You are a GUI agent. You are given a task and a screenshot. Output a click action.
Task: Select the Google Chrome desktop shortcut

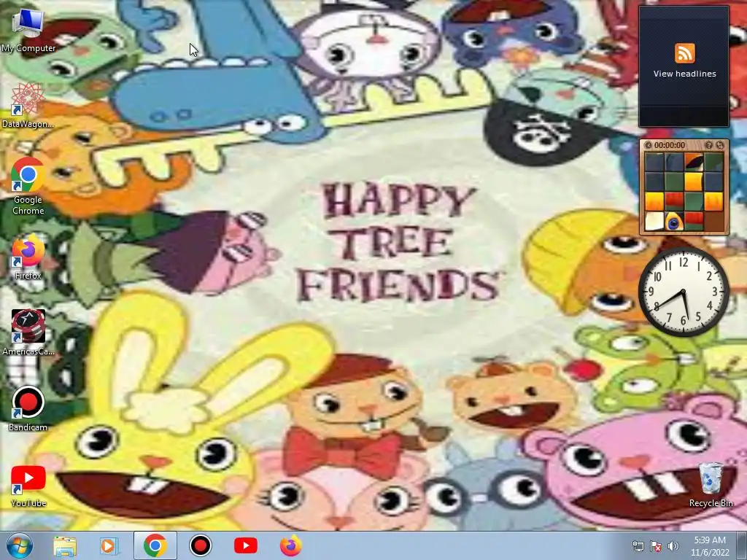28,186
